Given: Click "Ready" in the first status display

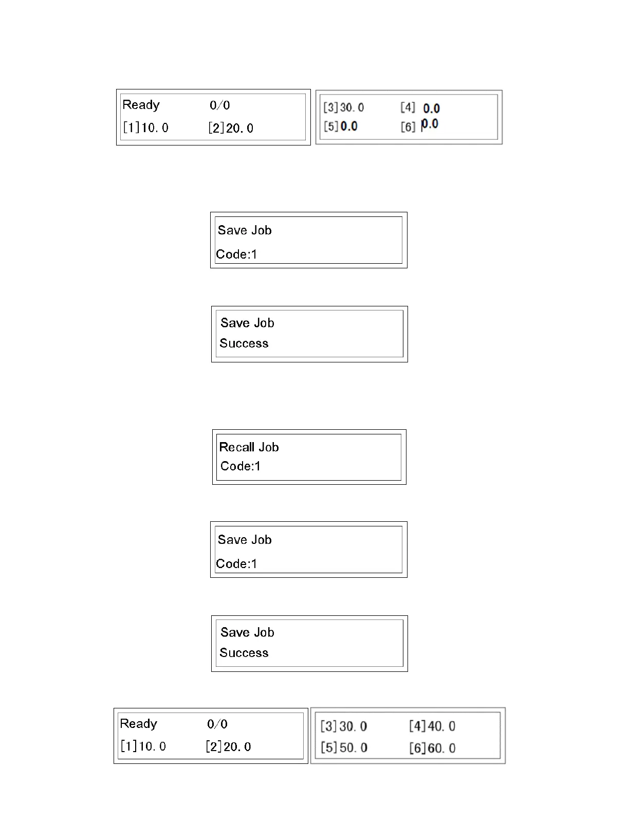Looking at the screenshot, I should coord(141,105).
